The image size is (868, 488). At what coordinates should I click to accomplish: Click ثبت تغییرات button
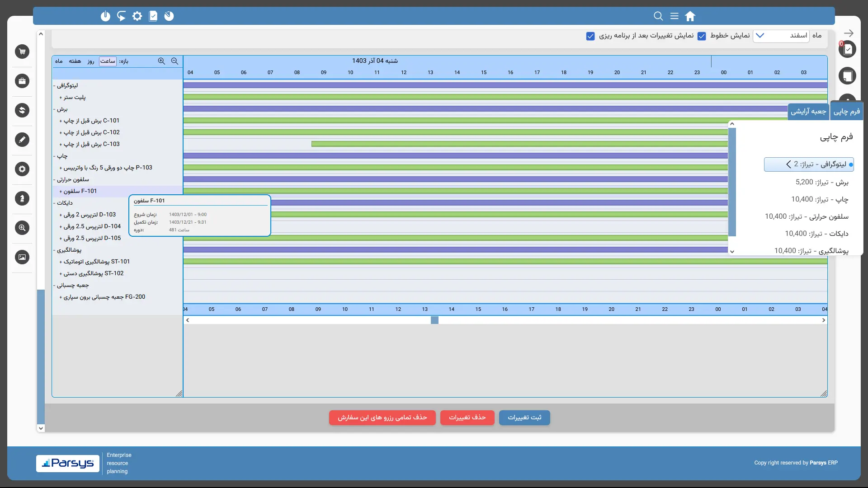tap(524, 418)
